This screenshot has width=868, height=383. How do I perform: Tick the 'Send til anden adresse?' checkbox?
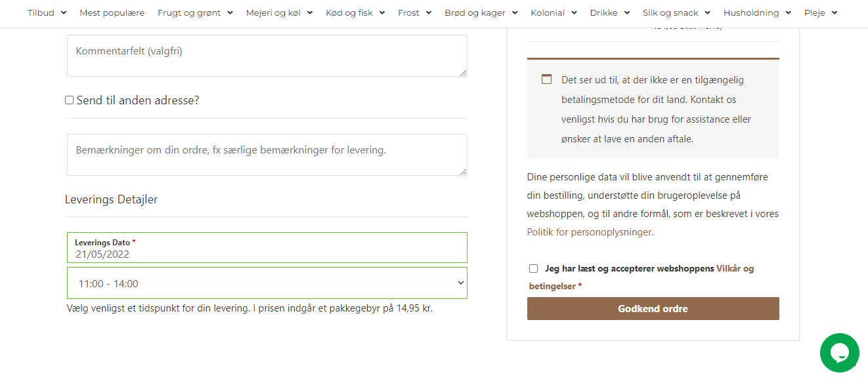click(x=69, y=100)
